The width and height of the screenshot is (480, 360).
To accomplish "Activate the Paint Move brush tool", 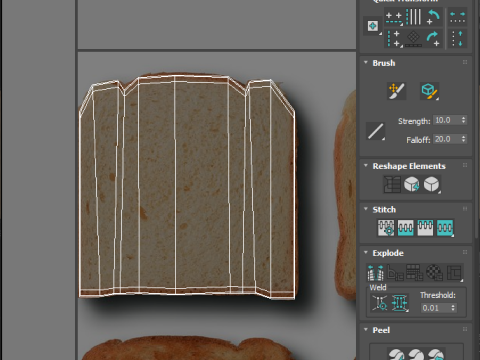I will 396,91.
